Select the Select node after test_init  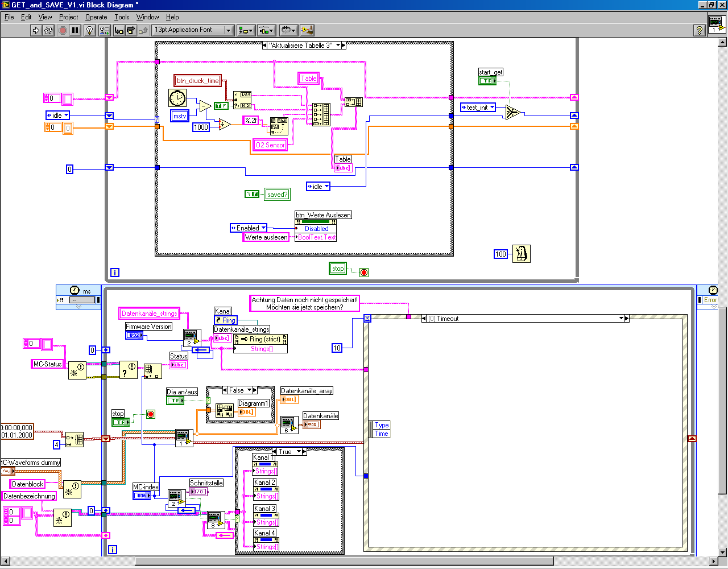[512, 113]
